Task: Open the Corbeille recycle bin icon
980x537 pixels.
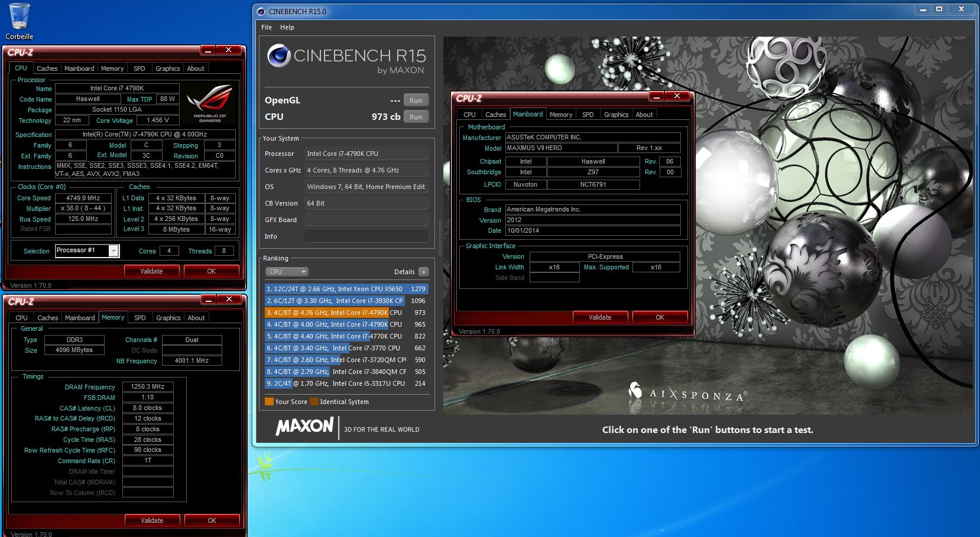Action: point(20,21)
